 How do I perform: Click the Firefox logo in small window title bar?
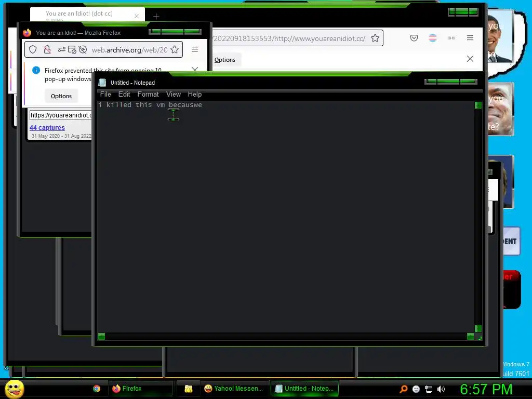[x=27, y=33]
